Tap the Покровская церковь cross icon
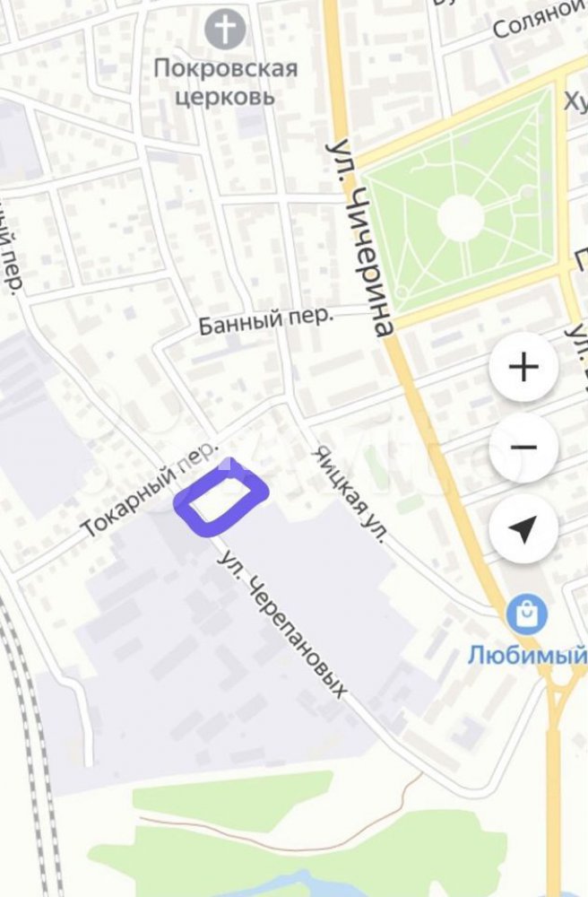588x897 pixels. click(x=225, y=29)
